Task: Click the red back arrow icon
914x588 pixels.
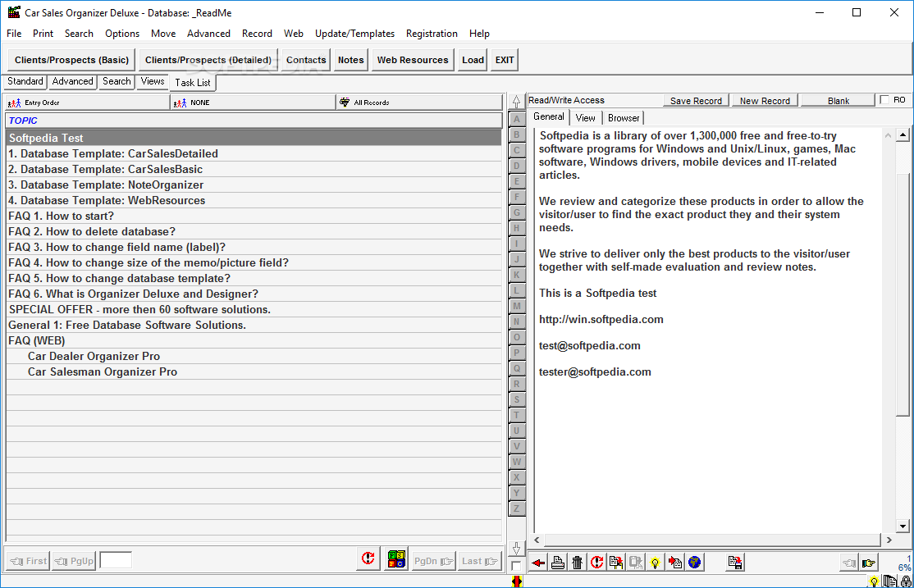Action: [x=538, y=563]
